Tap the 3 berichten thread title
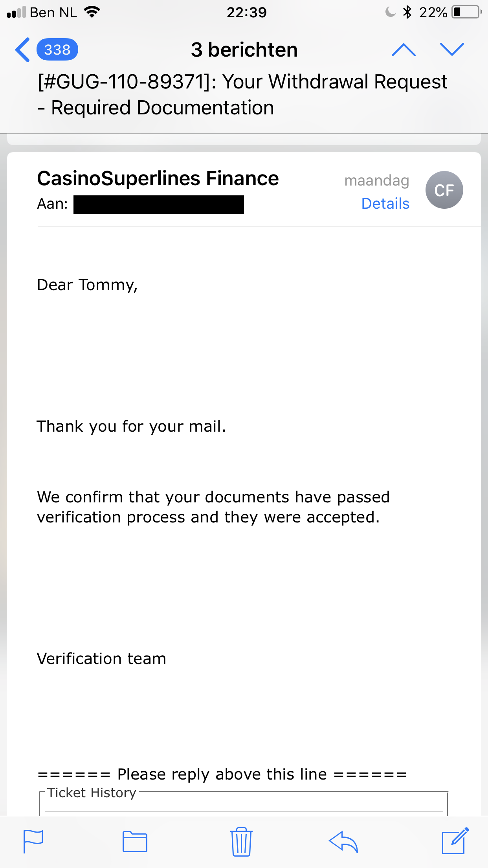The width and height of the screenshot is (488, 868). pyautogui.click(x=244, y=50)
